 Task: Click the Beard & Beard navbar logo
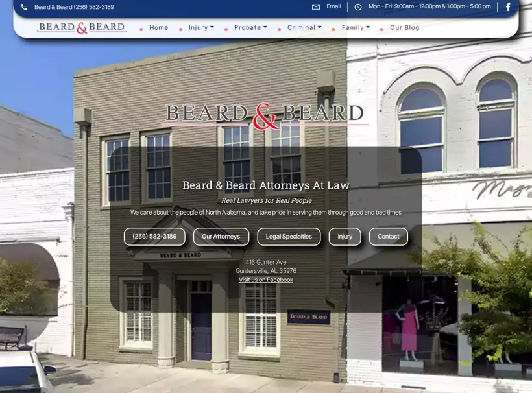82,27
